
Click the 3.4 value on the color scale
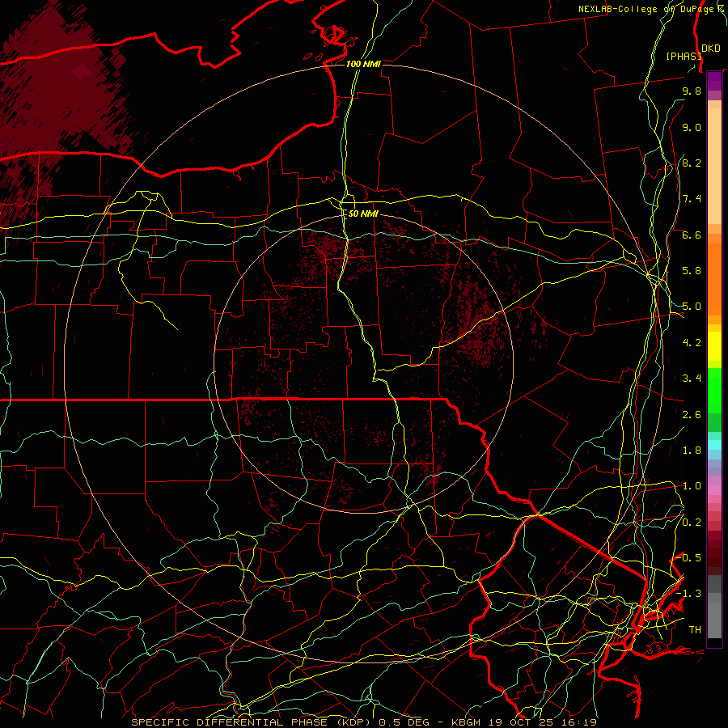(x=692, y=379)
